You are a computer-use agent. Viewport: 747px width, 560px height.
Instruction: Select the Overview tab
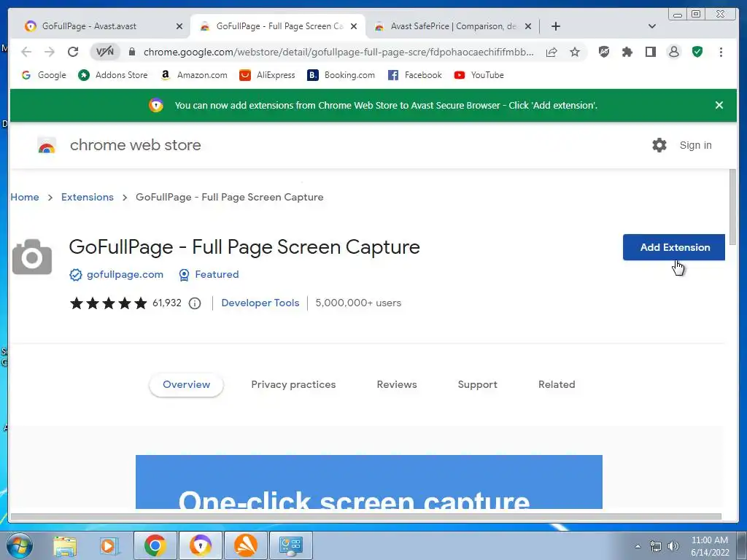pos(186,385)
